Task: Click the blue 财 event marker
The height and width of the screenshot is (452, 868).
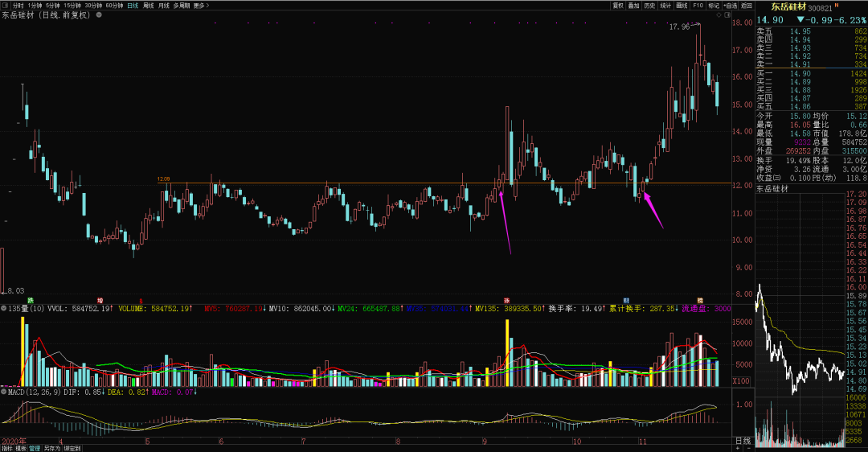Action: tap(626, 300)
